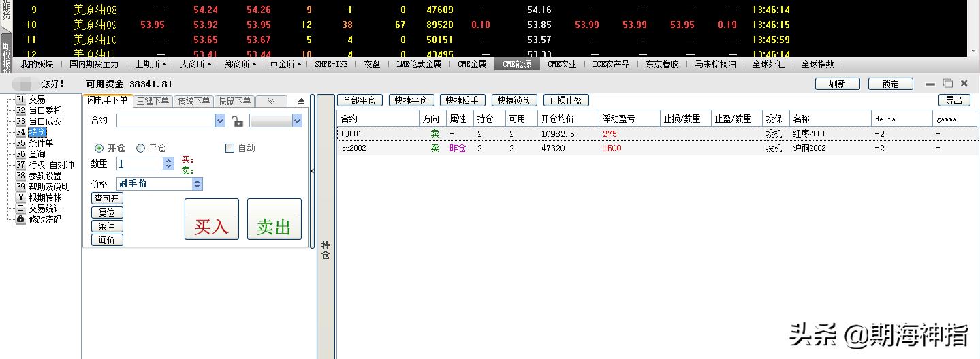Open the F6 查询 item

pyautogui.click(x=31, y=154)
